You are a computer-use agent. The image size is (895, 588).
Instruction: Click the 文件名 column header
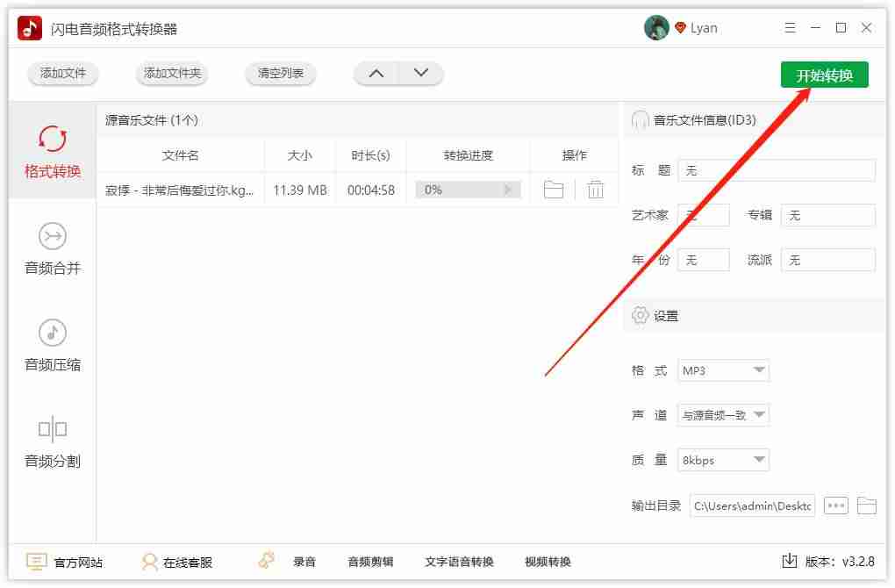[x=181, y=155]
